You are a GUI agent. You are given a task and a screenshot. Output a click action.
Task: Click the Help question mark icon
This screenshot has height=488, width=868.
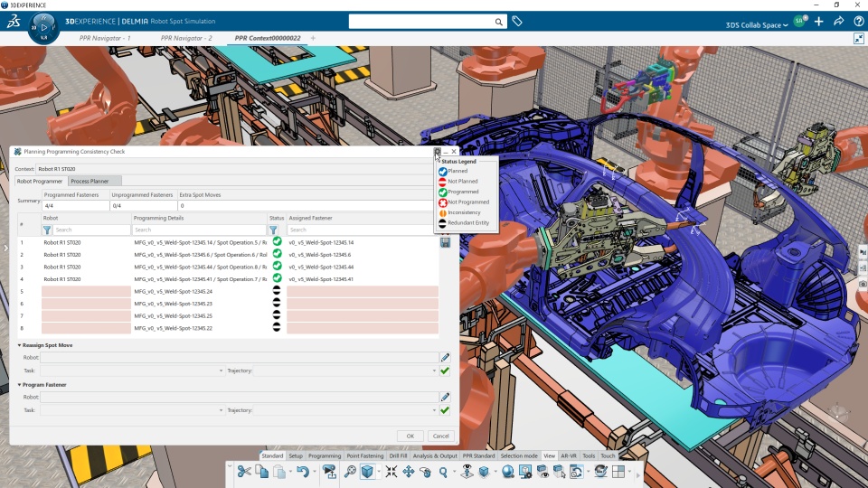859,22
